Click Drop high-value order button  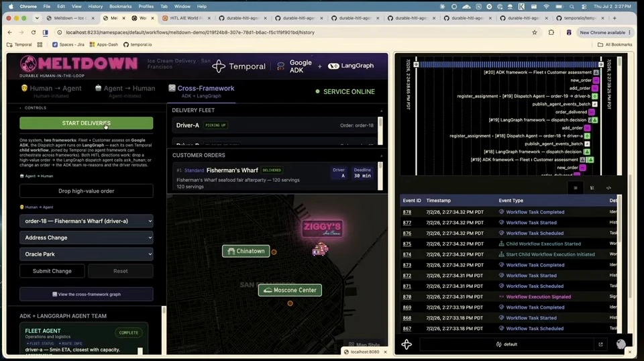coord(87,191)
